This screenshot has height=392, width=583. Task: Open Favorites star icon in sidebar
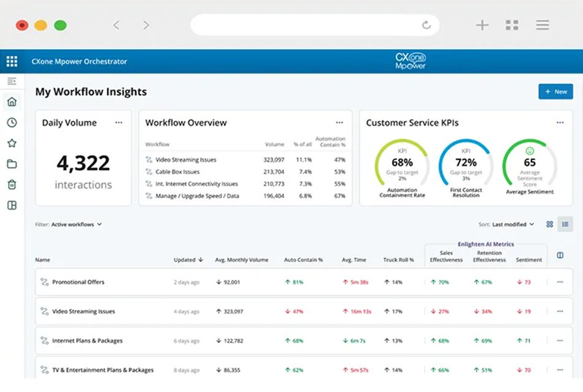(x=12, y=143)
